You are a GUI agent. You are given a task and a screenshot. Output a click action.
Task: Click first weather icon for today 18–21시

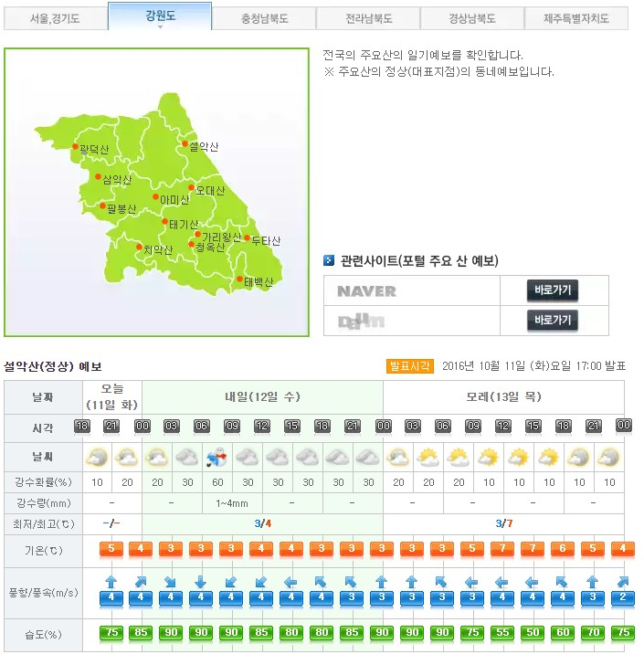coord(97,457)
